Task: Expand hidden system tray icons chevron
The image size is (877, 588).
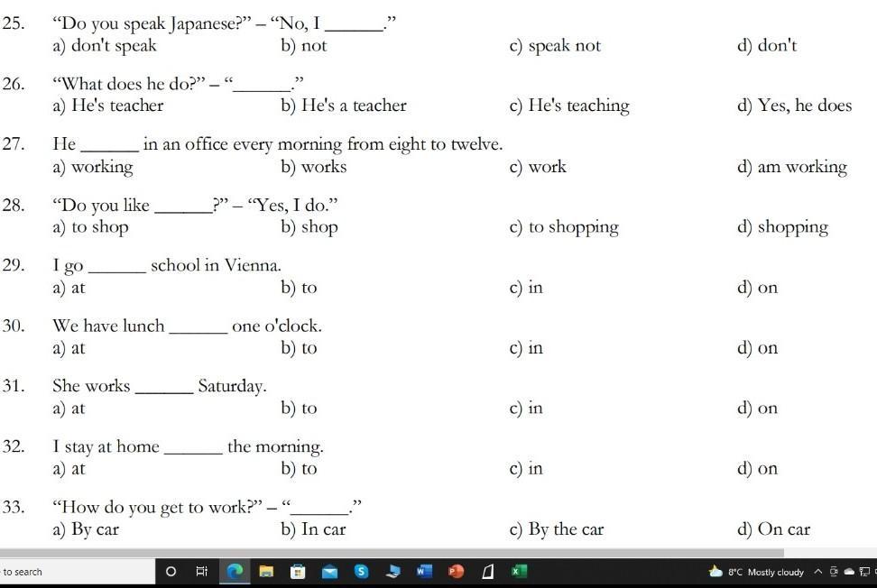Action: 817,572
